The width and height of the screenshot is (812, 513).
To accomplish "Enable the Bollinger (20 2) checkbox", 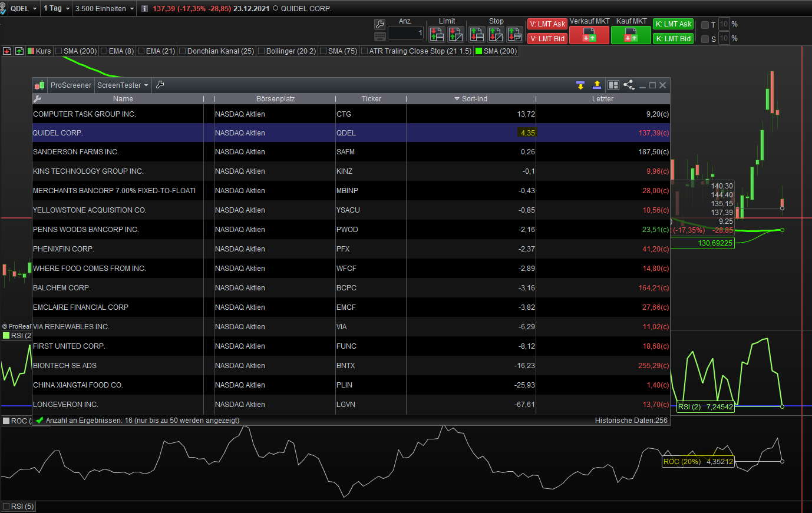I will tap(261, 51).
